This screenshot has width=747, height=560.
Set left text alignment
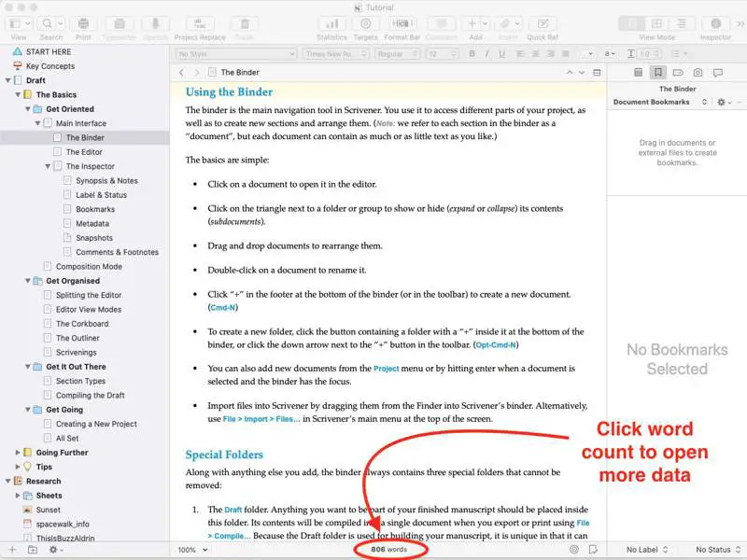click(520, 54)
